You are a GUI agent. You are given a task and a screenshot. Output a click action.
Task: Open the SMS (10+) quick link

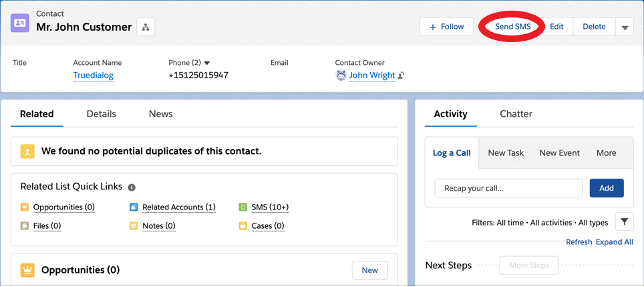270,207
